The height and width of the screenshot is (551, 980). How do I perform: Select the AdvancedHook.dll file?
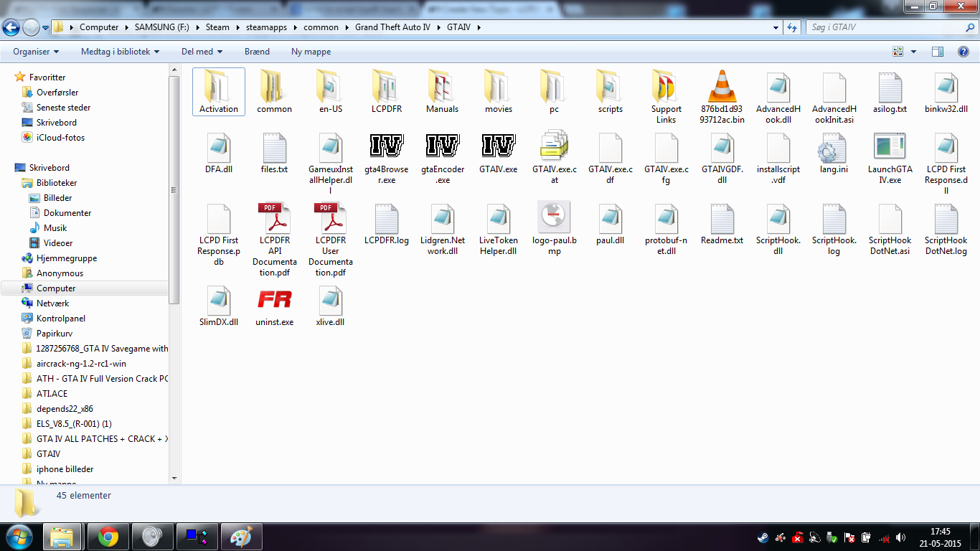778,97
